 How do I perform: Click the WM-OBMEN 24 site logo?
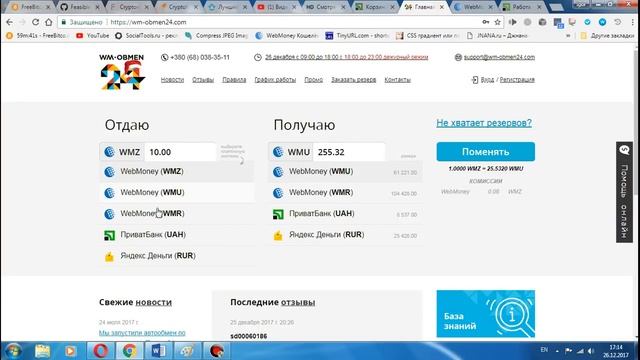(122, 71)
